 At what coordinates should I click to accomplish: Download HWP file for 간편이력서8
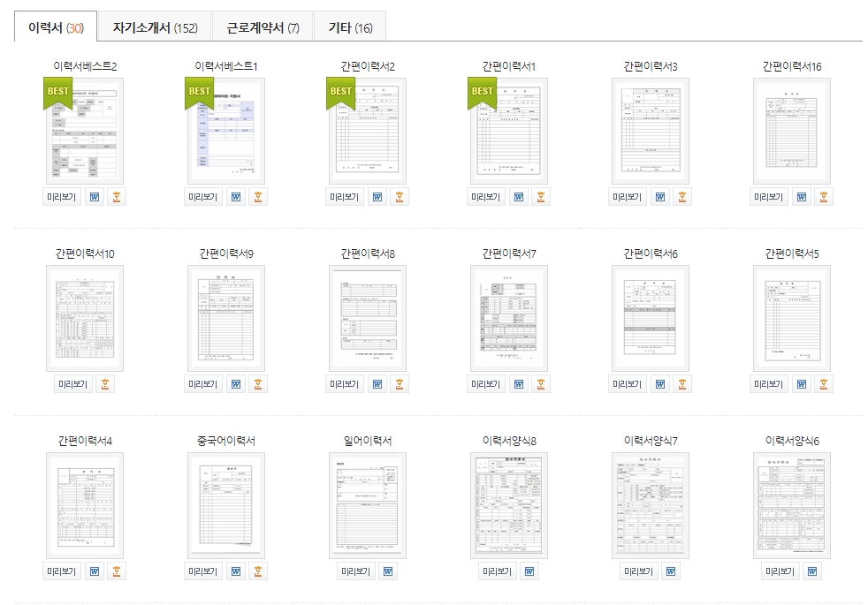pos(400,384)
